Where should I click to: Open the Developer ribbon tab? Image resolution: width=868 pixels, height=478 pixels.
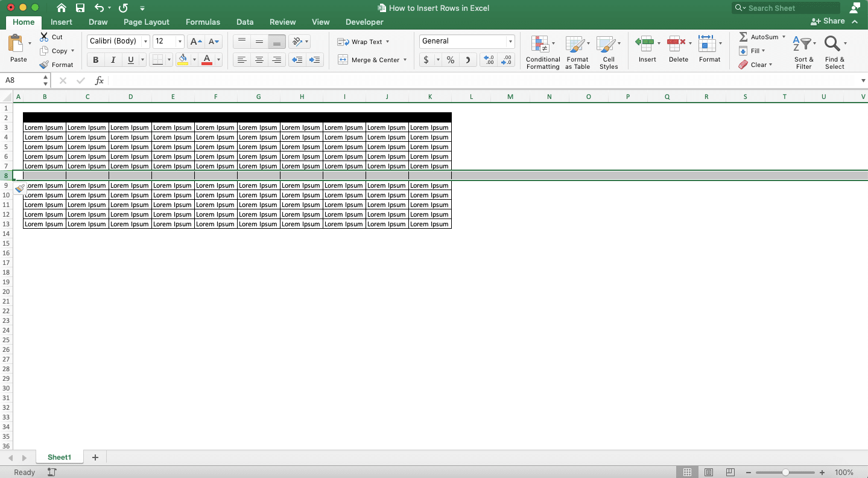pyautogui.click(x=364, y=22)
